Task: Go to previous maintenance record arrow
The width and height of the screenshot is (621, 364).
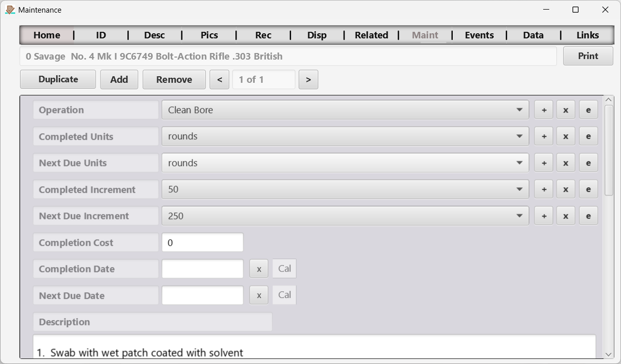Action: 219,79
